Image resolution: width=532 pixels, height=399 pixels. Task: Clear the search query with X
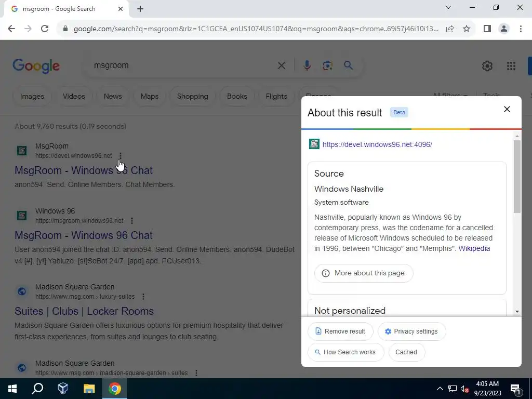pos(281,65)
